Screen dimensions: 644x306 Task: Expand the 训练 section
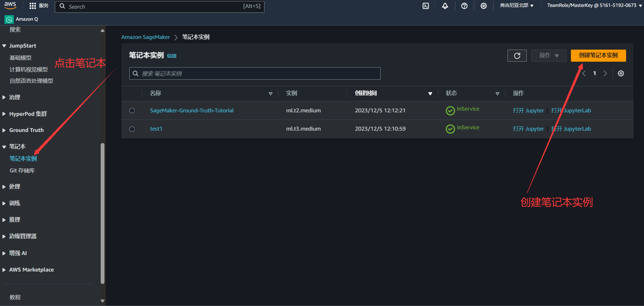(x=4, y=203)
